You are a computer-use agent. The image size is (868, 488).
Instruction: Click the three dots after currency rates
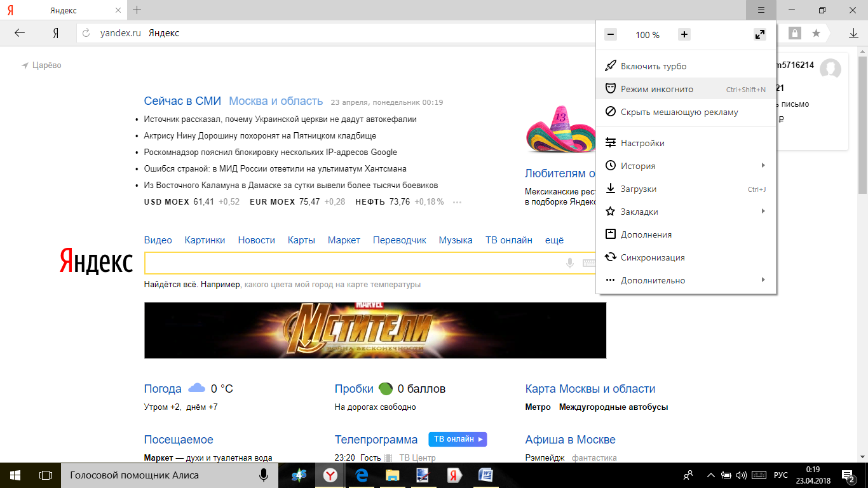point(457,202)
